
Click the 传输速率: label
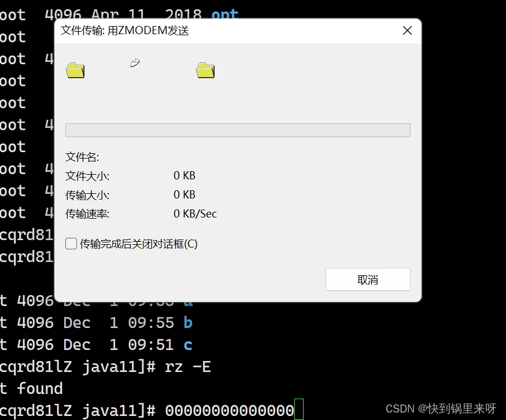coord(87,214)
